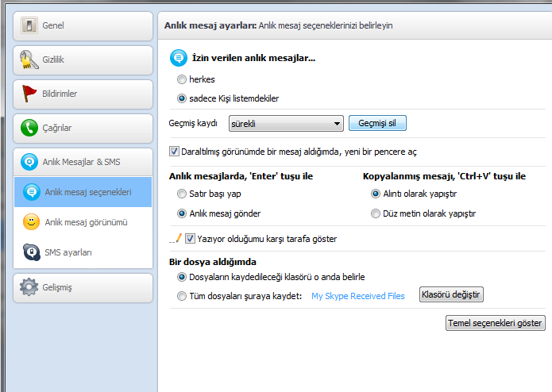Click the Anlık Mesajlar & SMS bubble icon

point(29,162)
